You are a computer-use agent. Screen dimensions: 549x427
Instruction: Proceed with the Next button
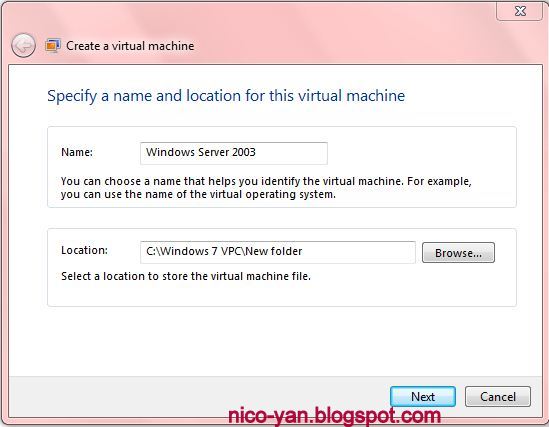click(423, 397)
